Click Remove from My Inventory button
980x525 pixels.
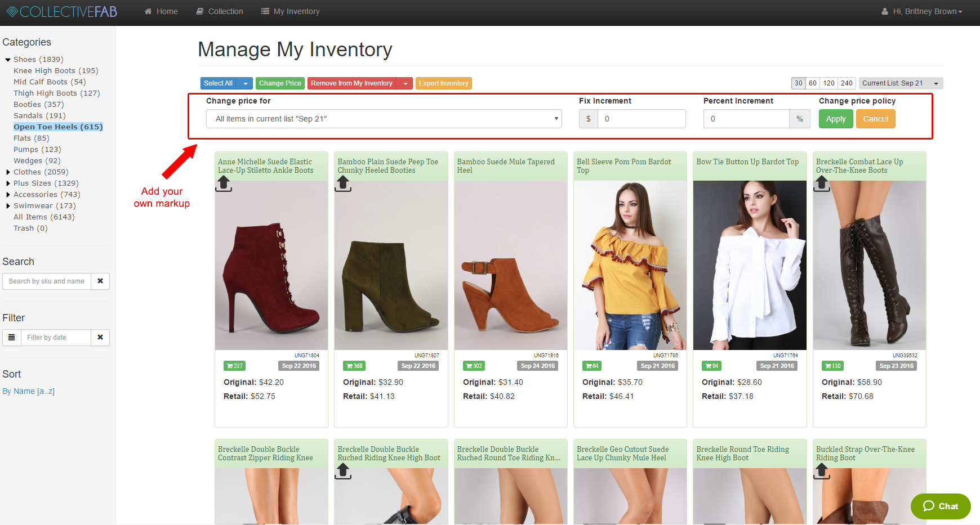[351, 83]
